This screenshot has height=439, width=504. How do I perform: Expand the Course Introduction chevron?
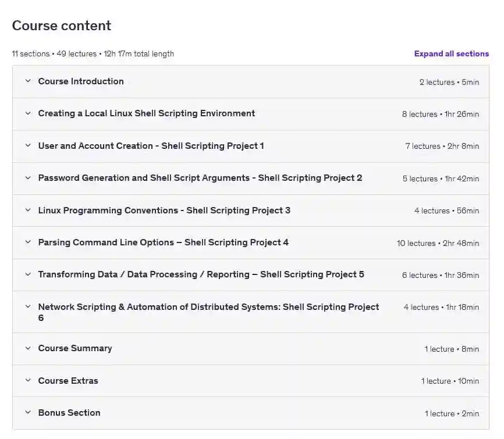coord(27,81)
